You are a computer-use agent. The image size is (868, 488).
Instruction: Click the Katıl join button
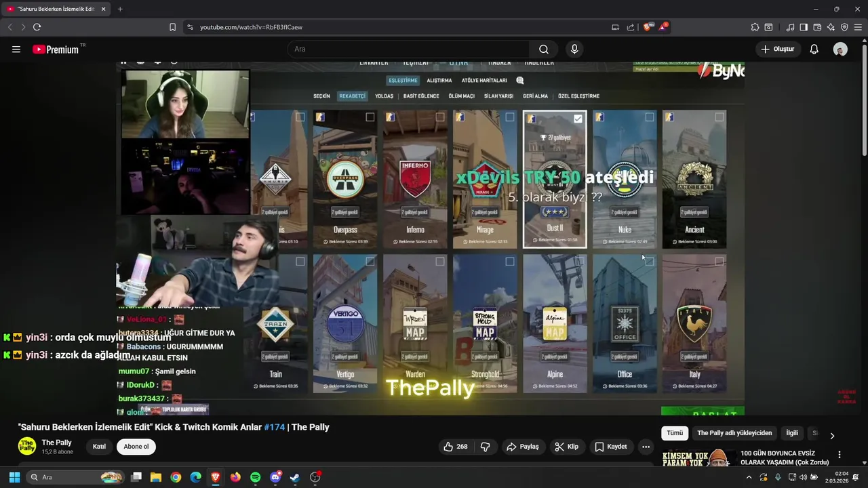pos(99,447)
